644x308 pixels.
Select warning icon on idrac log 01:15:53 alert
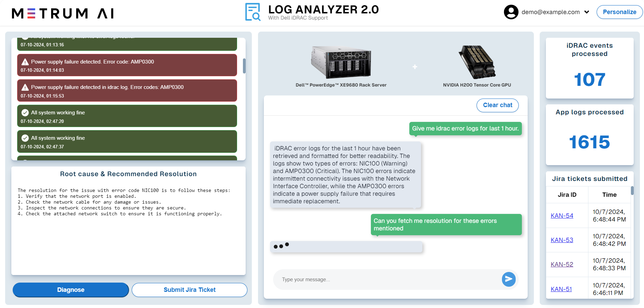pyautogui.click(x=25, y=87)
